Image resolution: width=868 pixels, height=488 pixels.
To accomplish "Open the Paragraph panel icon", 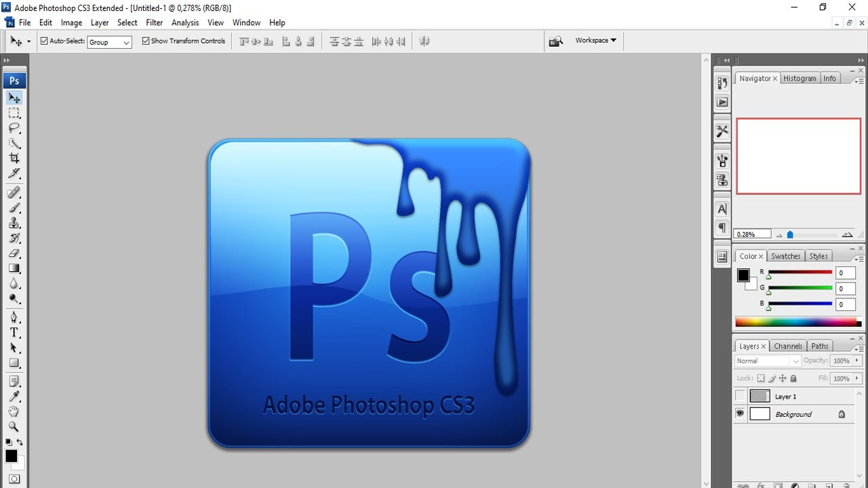I will (722, 228).
